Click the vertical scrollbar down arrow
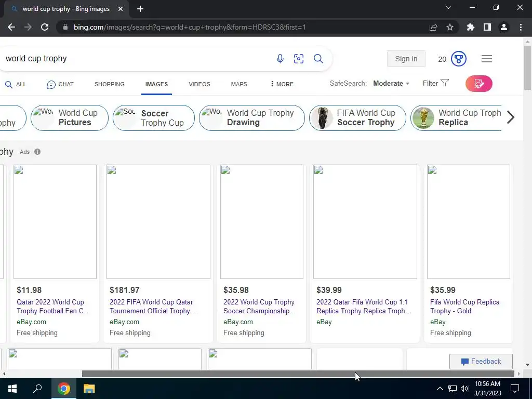 tap(527, 365)
